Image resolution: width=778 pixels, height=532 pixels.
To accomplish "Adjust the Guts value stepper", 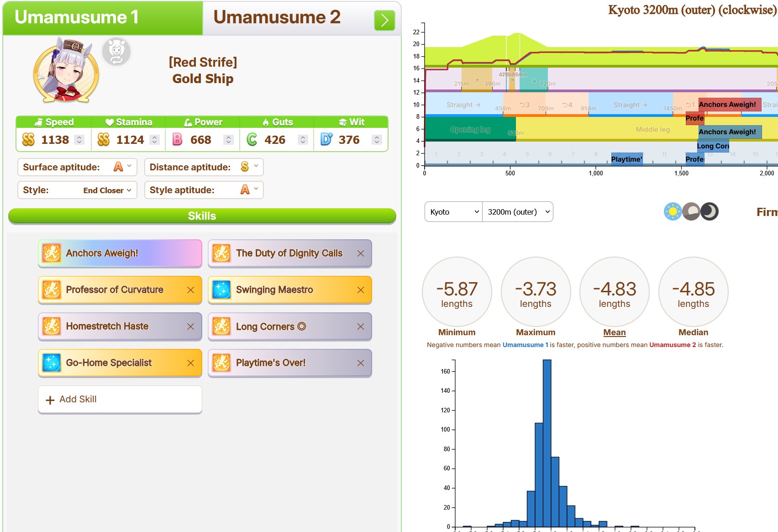I will [303, 140].
